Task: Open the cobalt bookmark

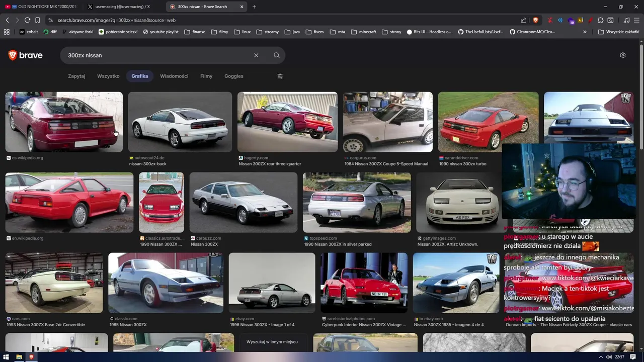Action: coord(29,32)
